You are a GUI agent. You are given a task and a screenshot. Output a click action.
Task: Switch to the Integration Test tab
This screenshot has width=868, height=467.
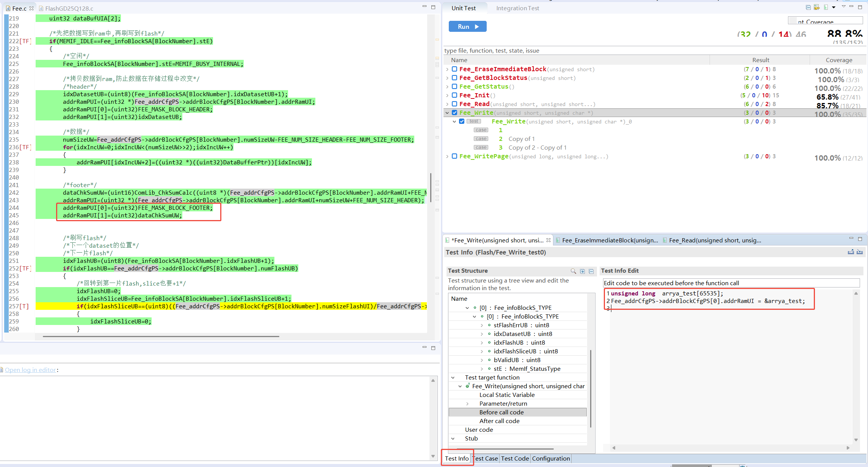click(x=517, y=8)
